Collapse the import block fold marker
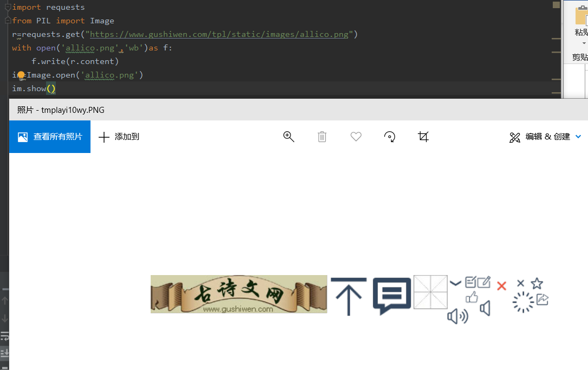 pos(8,7)
